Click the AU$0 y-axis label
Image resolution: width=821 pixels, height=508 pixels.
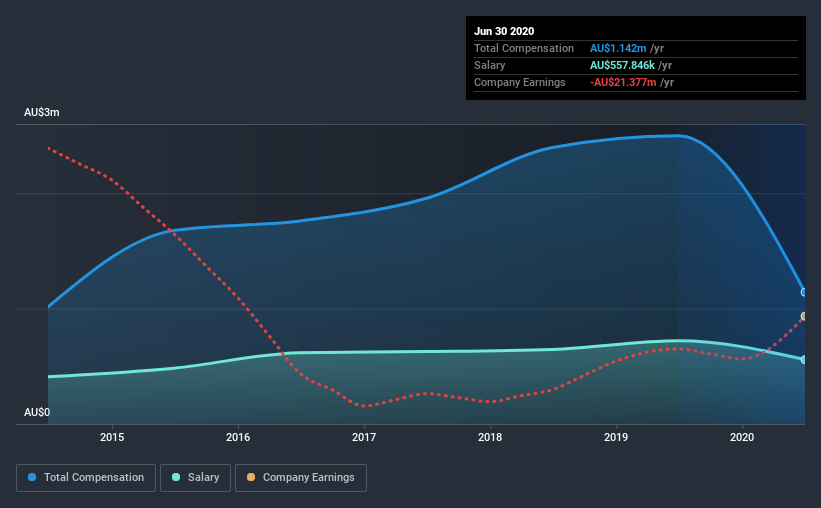click(x=37, y=413)
